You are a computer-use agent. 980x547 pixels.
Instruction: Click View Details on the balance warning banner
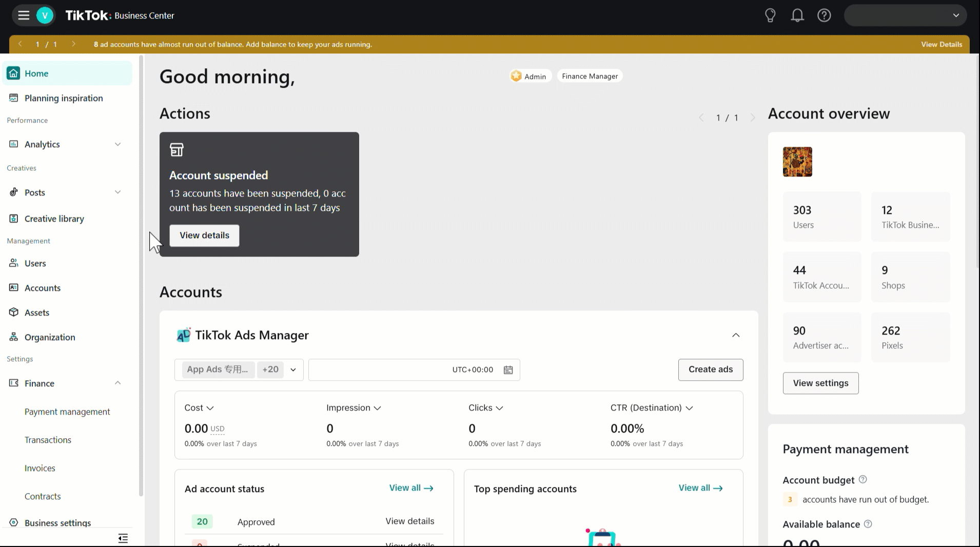coord(941,44)
